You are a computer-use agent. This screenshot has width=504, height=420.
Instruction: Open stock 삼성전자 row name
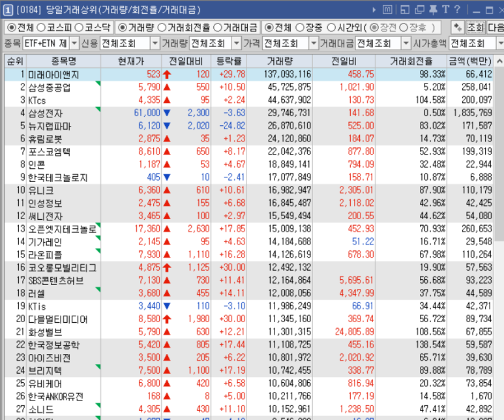pos(46,113)
